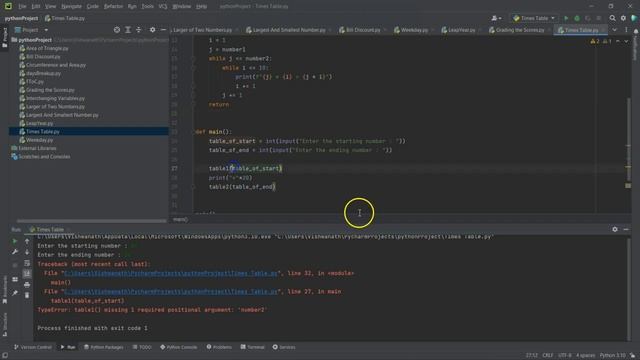Screen dimensions: 640x360
Task: Click Down the stack trace arrow
Action: 27,252
